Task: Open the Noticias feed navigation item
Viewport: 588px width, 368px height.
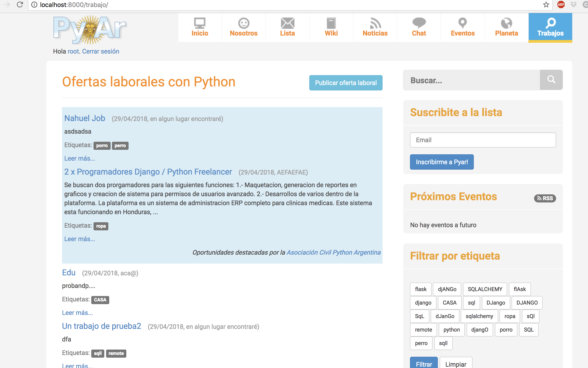Action: [375, 27]
